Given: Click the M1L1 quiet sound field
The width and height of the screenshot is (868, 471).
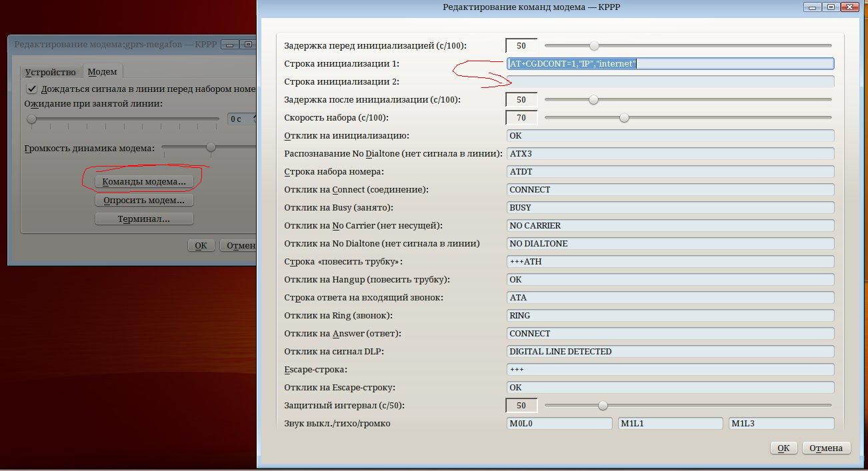Looking at the screenshot, I should (670, 424).
